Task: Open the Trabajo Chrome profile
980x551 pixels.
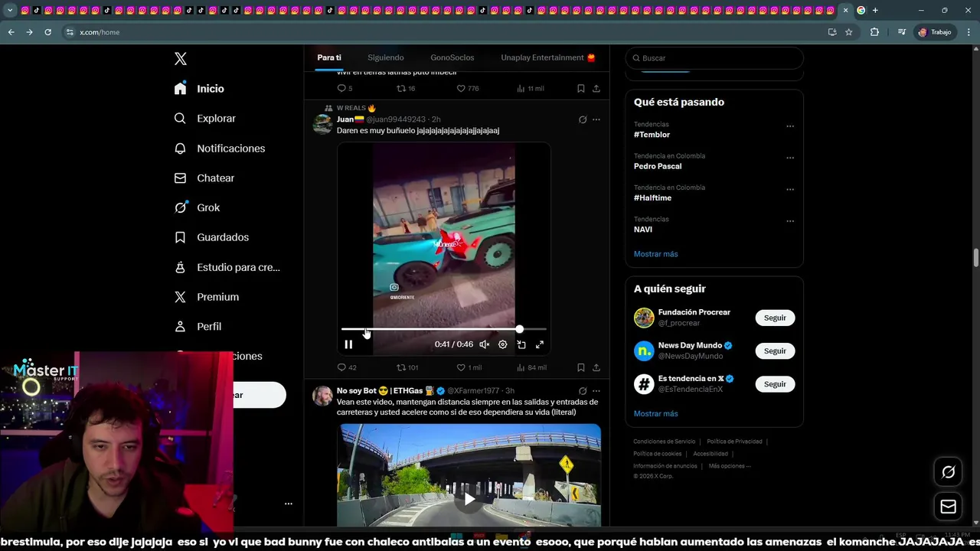Action: 935,32
